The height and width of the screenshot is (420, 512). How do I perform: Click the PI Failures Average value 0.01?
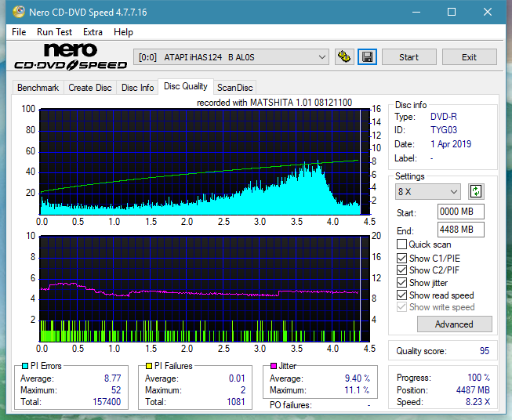[x=237, y=378]
